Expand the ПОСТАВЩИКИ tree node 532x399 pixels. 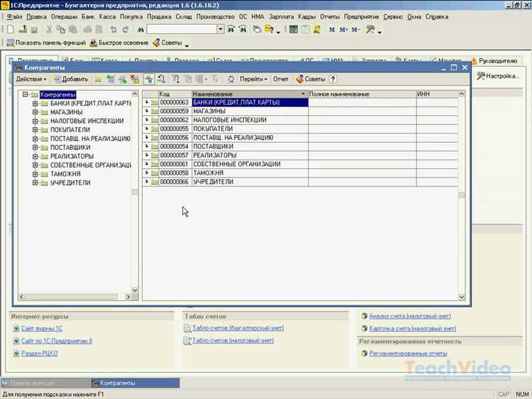tap(35, 148)
